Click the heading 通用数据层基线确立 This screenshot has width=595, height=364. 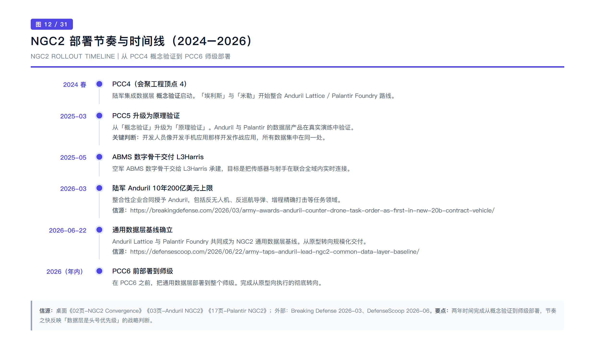[143, 230]
